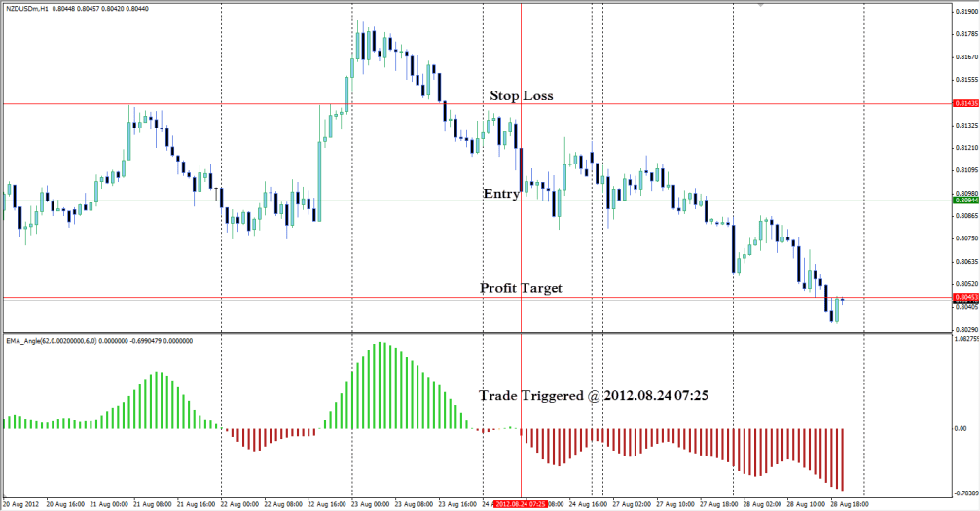The height and width of the screenshot is (511, 980).
Task: Click the 0.80750 price axis label
Action: [967, 238]
